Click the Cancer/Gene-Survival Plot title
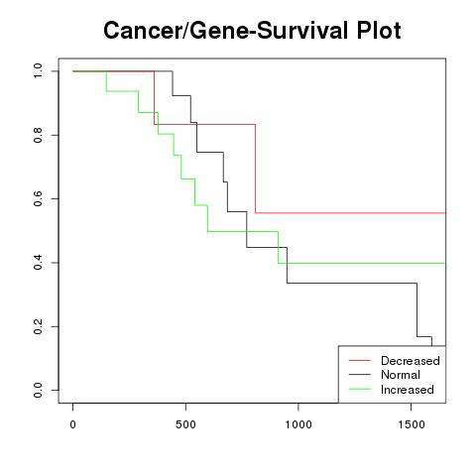 (252, 31)
